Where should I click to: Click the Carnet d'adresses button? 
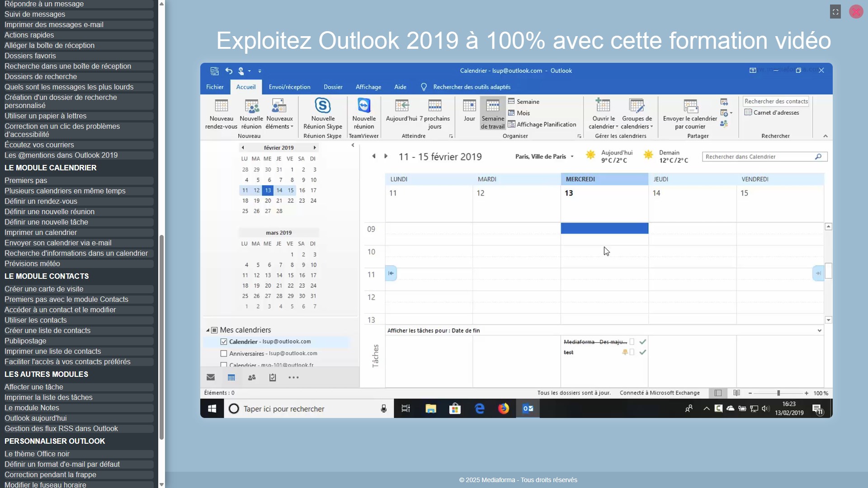pos(772,113)
